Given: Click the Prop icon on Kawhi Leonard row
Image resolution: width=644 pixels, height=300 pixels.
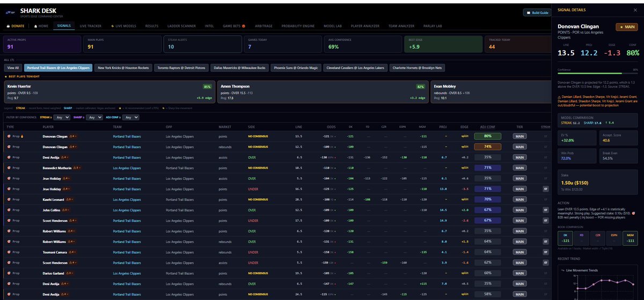Looking at the screenshot, I should coord(9,200).
